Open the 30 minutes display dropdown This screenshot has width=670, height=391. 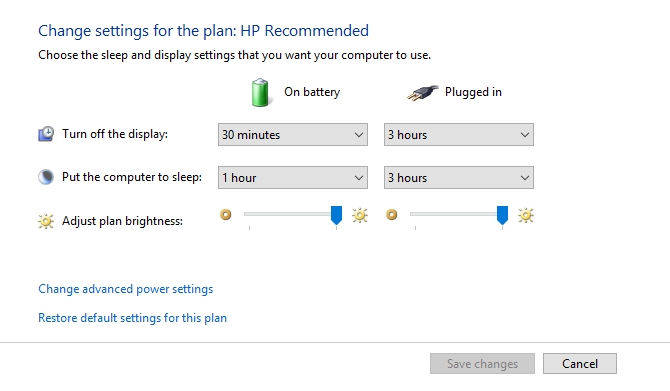click(293, 135)
